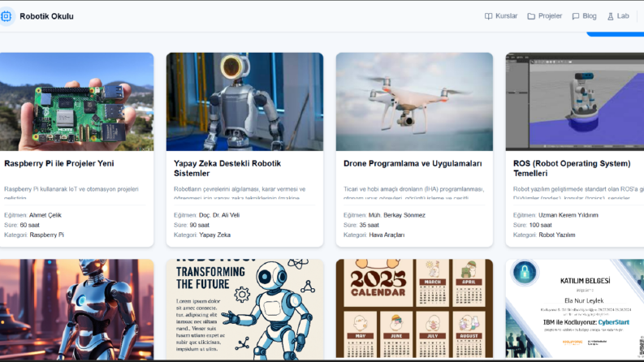Click instructor name Ahmet Çelik

(x=45, y=215)
